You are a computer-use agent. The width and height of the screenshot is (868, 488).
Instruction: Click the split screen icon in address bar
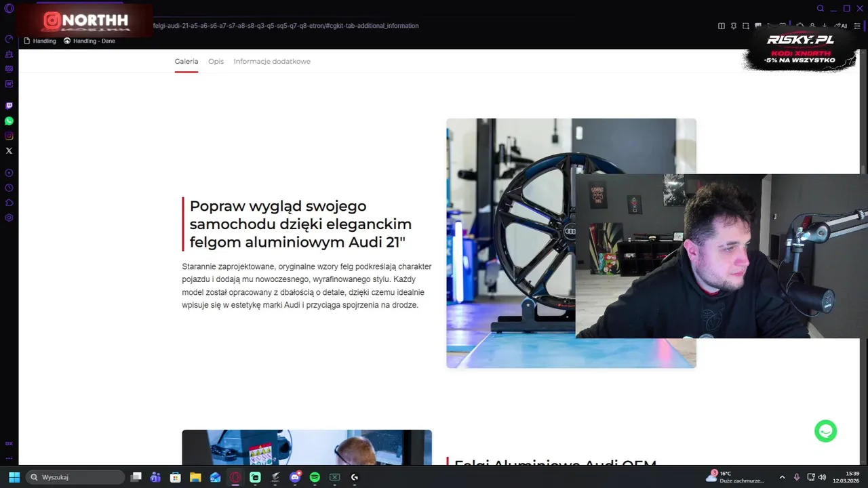coord(721,26)
